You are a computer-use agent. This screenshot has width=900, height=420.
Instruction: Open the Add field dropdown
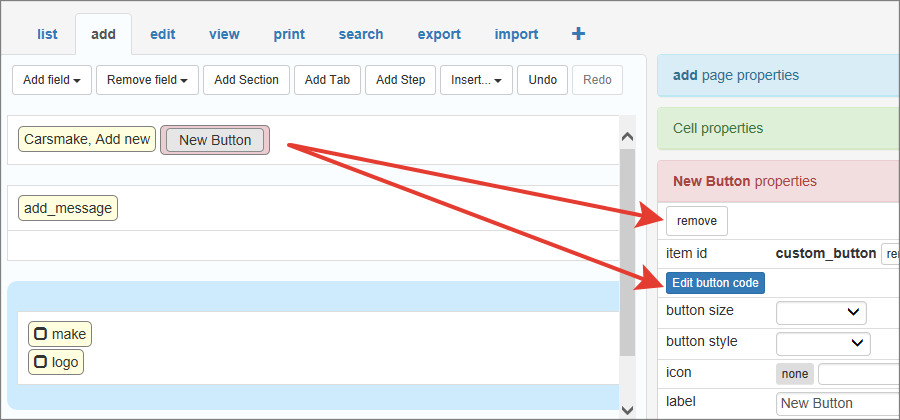coord(52,80)
